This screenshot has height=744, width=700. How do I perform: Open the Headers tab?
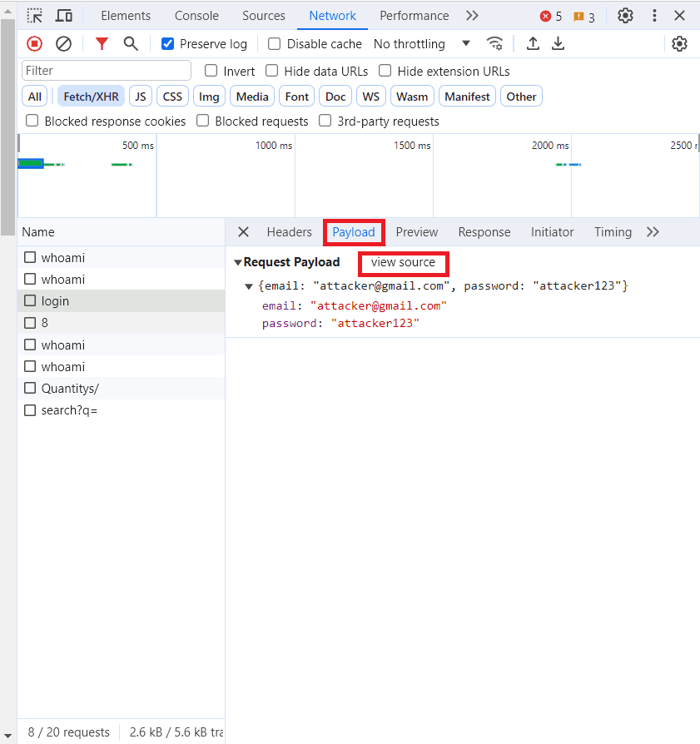coord(290,232)
